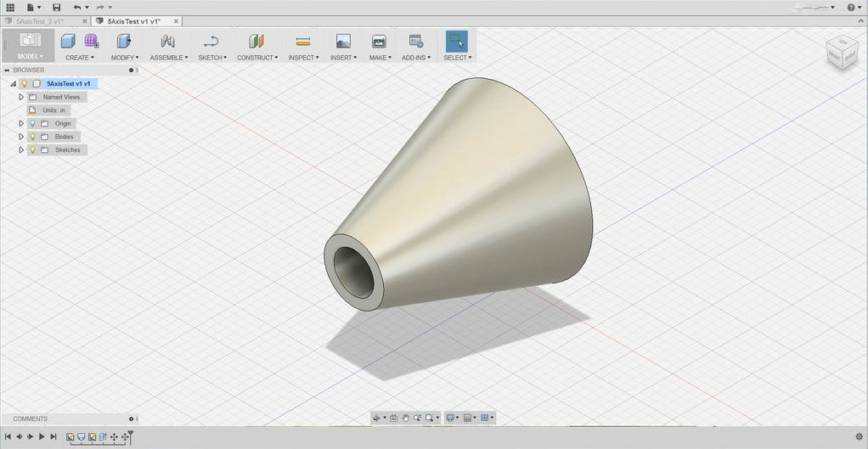
Task: Collapse the Browser panel double arrows
Action: click(x=7, y=70)
